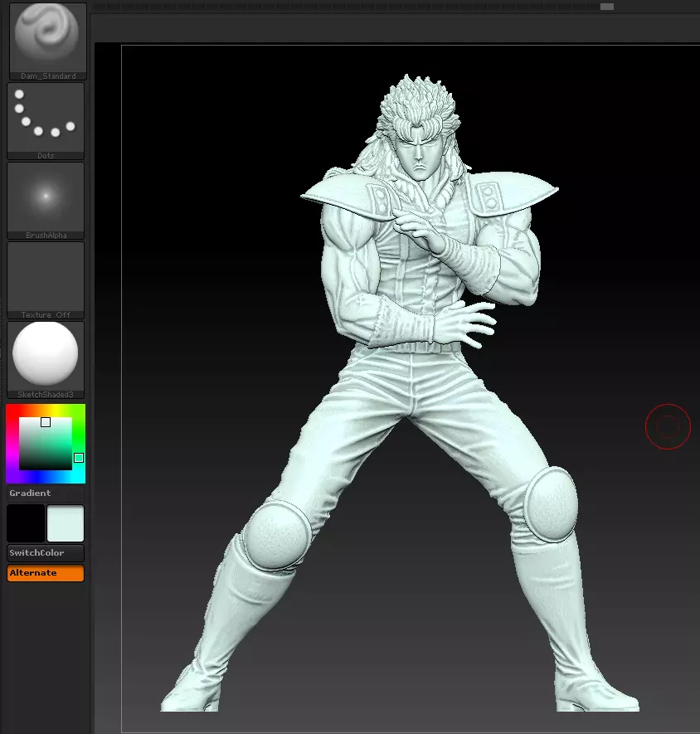Click the green hue marker on the color picker
The image size is (700, 734).
(x=79, y=458)
